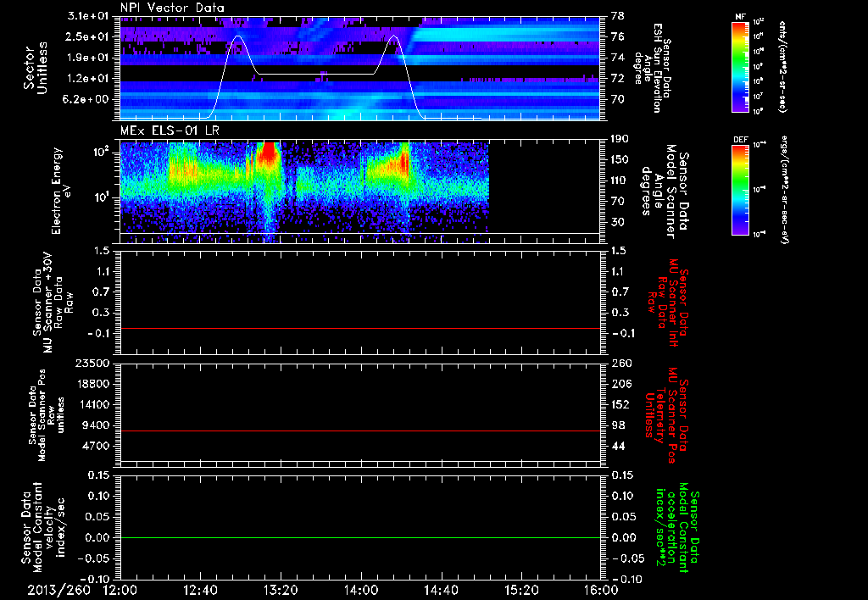
Task: Click the green line in velocity panel
Action: pyautogui.click(x=360, y=537)
